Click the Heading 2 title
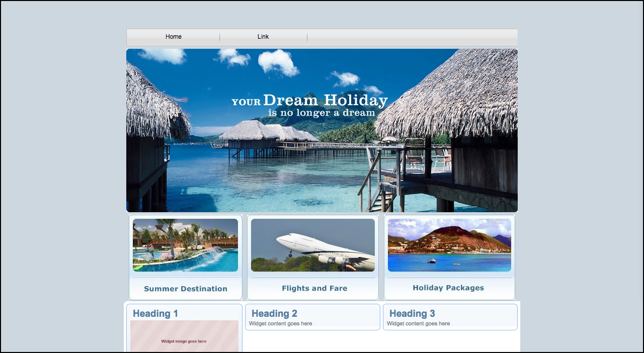The width and height of the screenshot is (644, 353). pyautogui.click(x=274, y=314)
